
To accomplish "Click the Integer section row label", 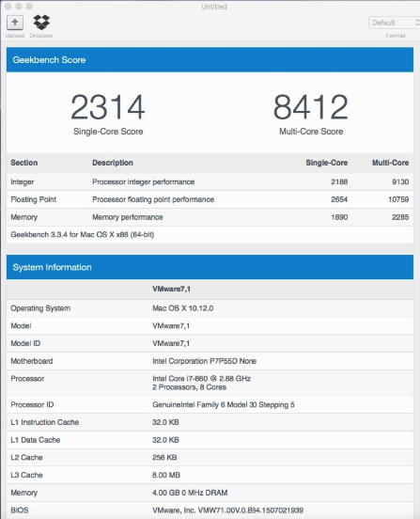I will pos(23,181).
